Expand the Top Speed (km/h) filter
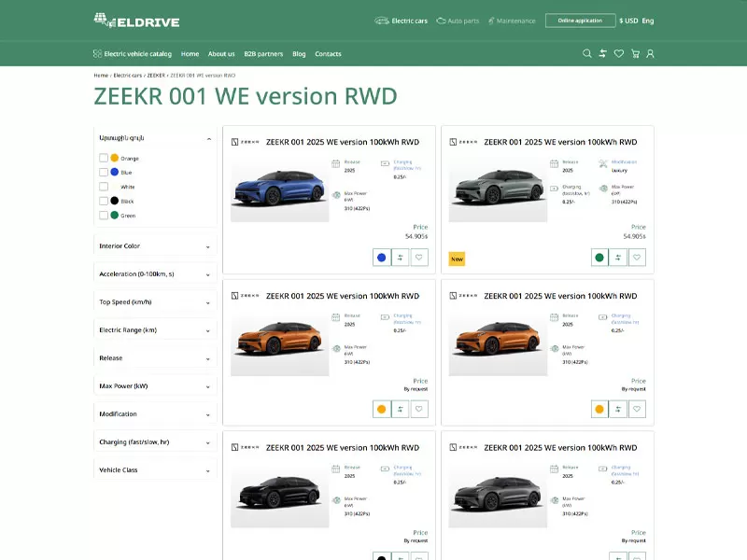The width and height of the screenshot is (747, 560). click(155, 302)
